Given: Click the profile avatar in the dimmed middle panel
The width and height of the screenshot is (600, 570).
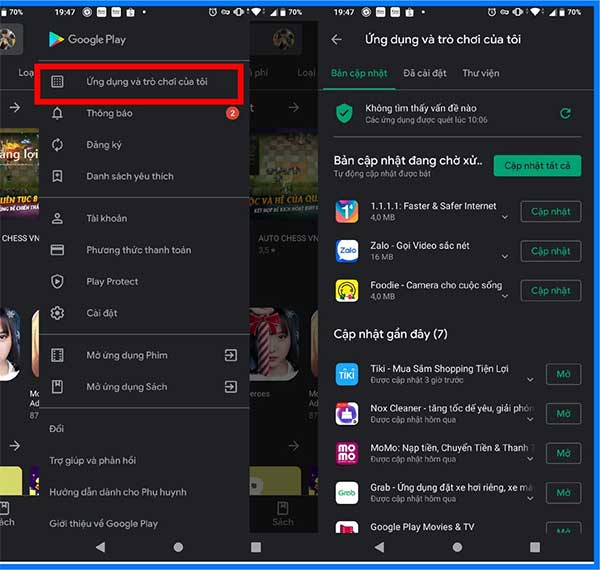Looking at the screenshot, I should click(x=284, y=39).
